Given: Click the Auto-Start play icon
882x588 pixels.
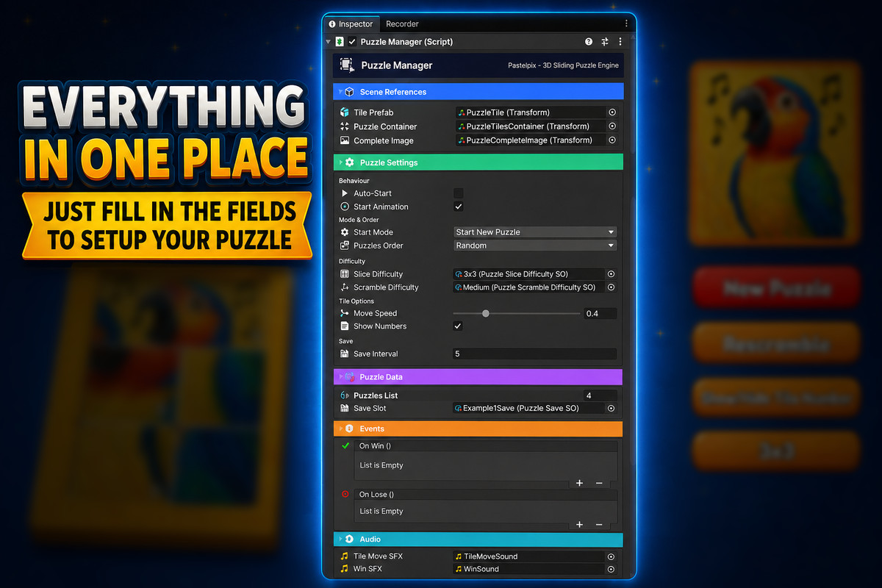Looking at the screenshot, I should 345,193.
